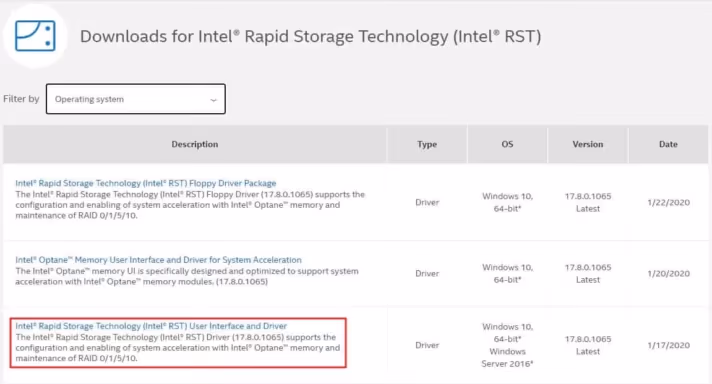712x384 pixels.
Task: Select the 1/20/2020 date cell
Action: (x=668, y=274)
